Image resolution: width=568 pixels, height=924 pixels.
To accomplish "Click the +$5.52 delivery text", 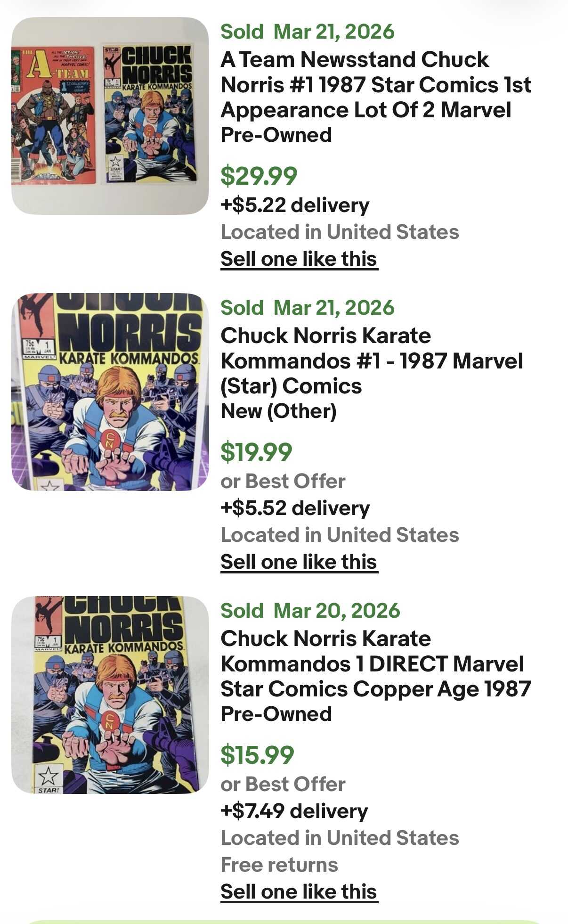I will tap(295, 508).
